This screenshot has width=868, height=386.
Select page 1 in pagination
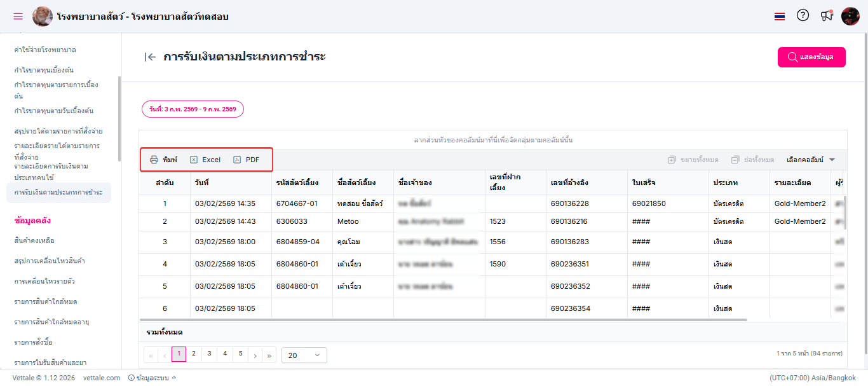(x=179, y=354)
